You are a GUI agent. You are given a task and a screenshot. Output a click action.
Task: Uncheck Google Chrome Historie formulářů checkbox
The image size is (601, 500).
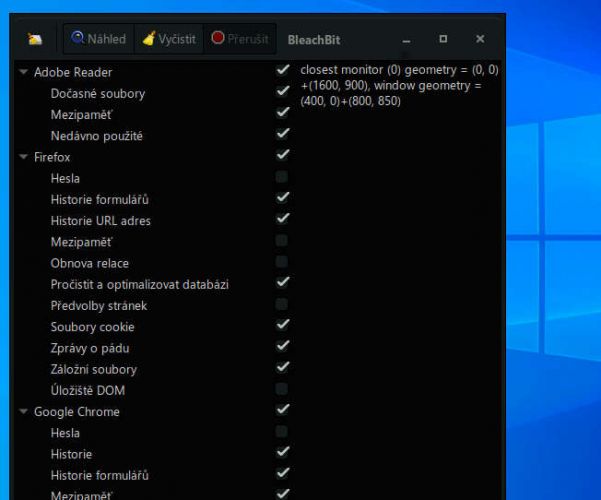283,473
